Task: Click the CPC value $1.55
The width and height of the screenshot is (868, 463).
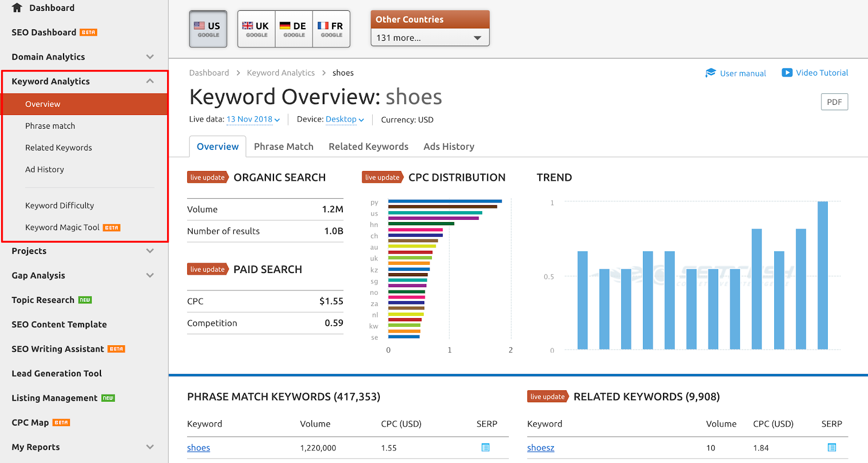Action: coord(331,301)
